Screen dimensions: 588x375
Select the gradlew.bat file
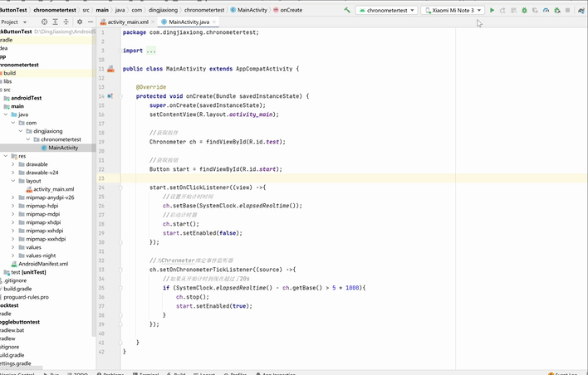[12, 330]
